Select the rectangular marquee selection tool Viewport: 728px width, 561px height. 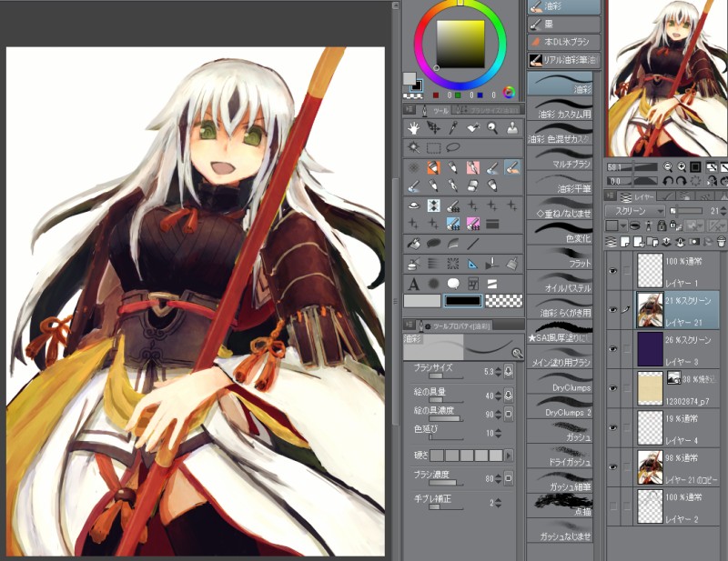[434, 147]
